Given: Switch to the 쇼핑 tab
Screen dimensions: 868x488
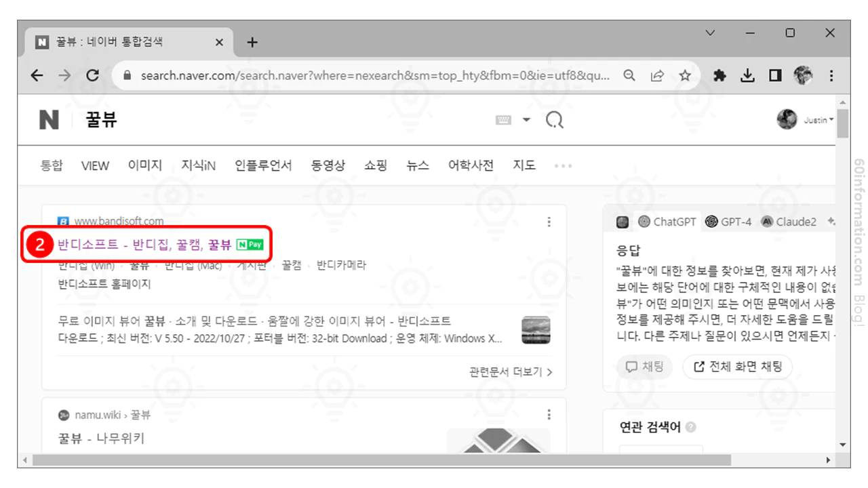Looking at the screenshot, I should [376, 165].
